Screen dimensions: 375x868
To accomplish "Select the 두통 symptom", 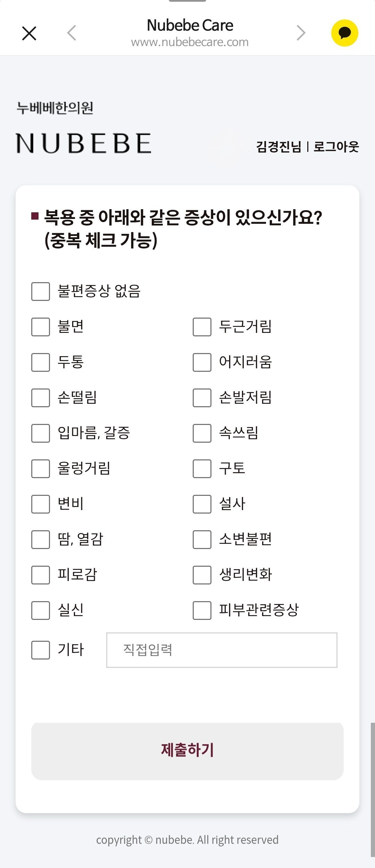I will pos(41,363).
